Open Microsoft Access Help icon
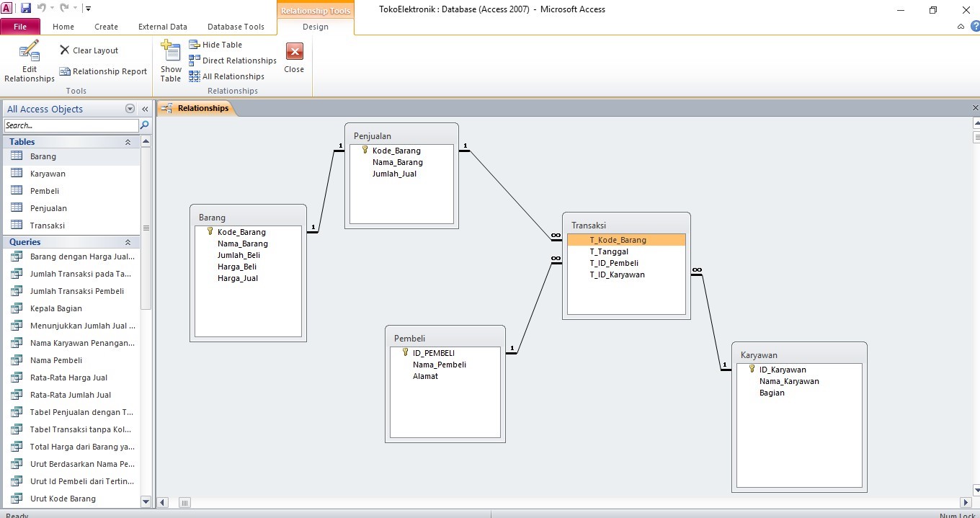Image resolution: width=980 pixels, height=518 pixels. [x=975, y=26]
